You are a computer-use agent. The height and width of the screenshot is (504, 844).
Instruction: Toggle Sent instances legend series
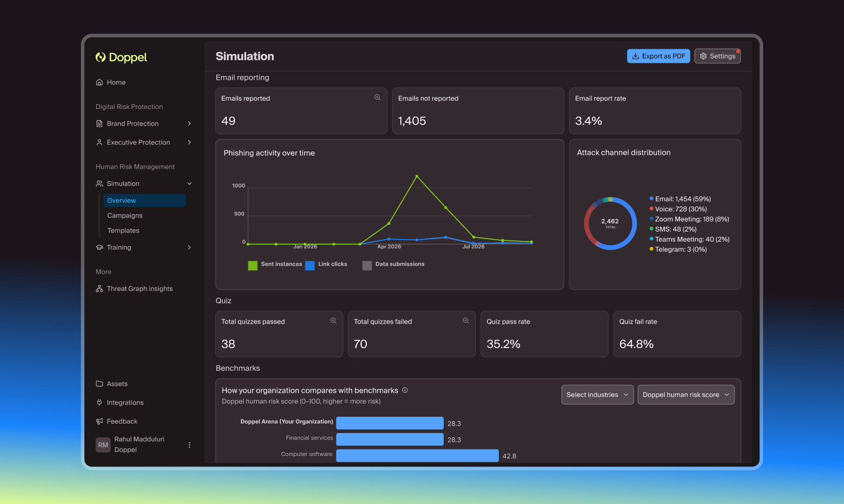[275, 265]
